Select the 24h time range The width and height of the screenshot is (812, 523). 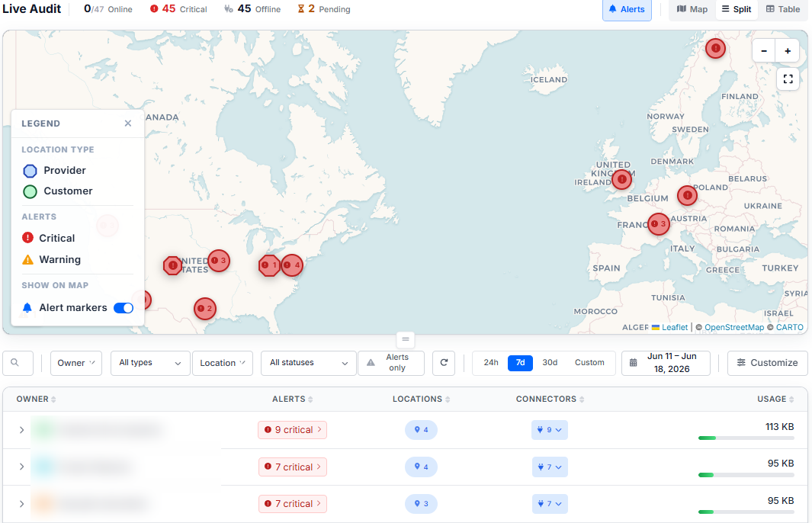pos(491,362)
